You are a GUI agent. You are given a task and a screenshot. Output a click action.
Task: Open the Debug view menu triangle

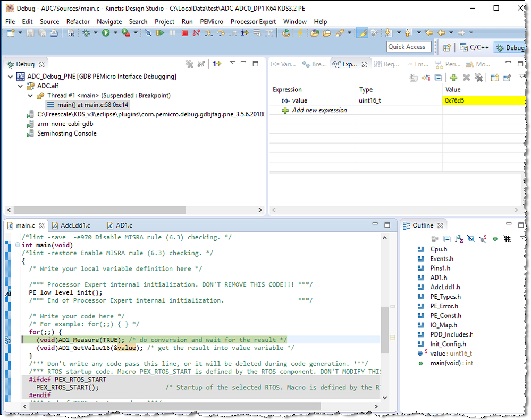(233, 63)
